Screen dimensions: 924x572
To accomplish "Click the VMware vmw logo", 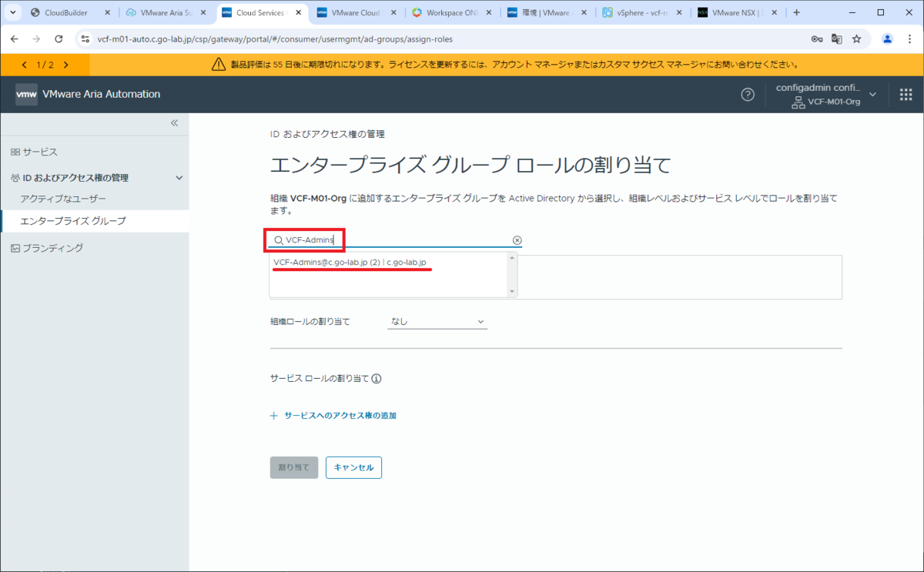I will point(26,94).
